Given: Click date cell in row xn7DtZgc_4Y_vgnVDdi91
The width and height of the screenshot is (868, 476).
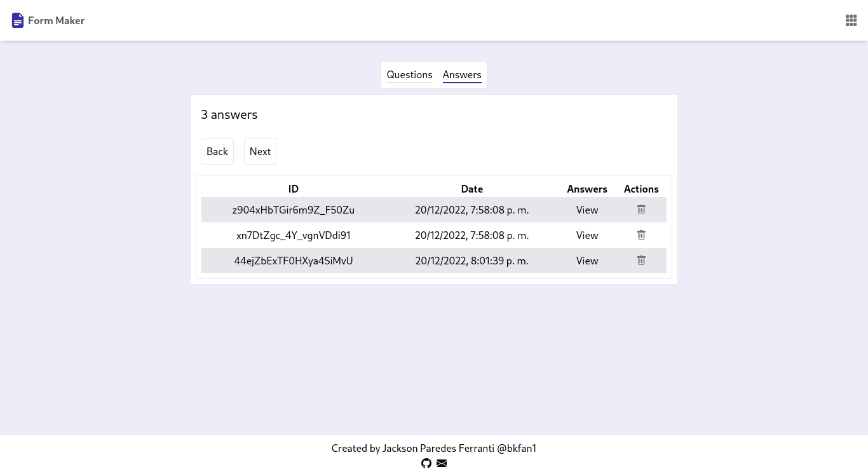Looking at the screenshot, I should coord(472,235).
